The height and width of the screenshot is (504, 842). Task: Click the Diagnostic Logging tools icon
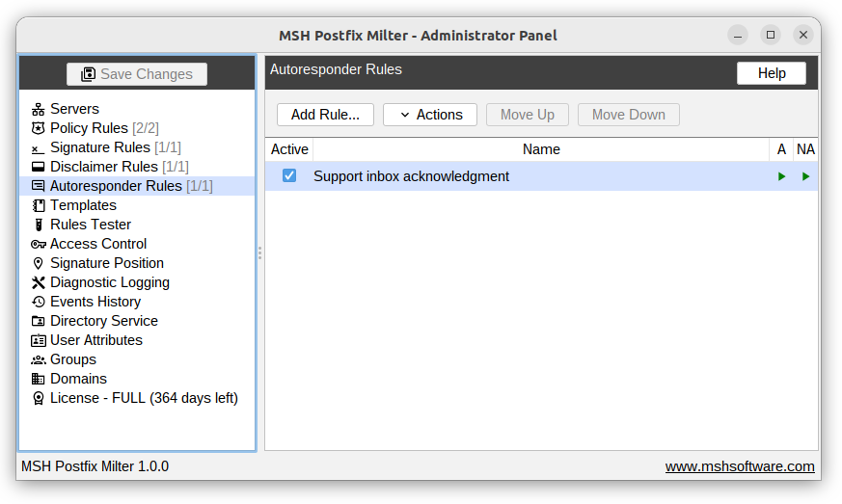point(39,283)
